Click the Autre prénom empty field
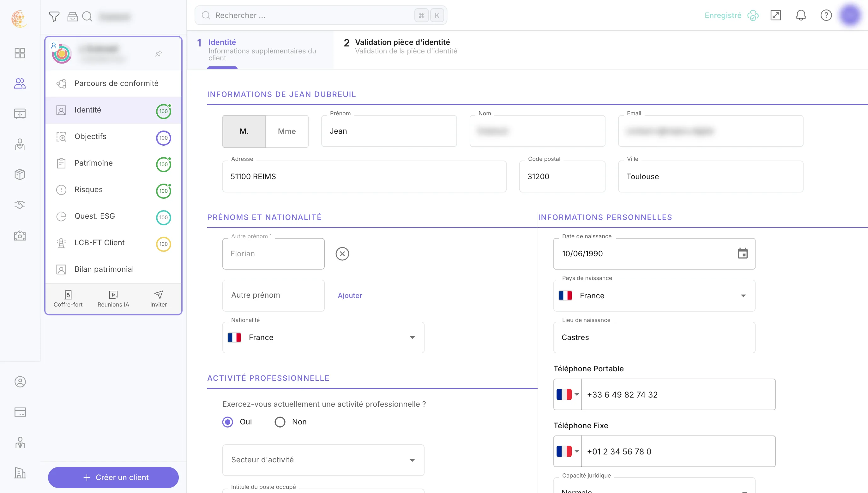 point(274,295)
